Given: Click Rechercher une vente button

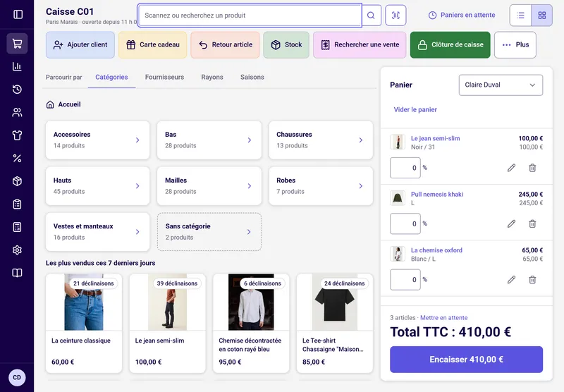Looking at the screenshot, I should tap(360, 45).
